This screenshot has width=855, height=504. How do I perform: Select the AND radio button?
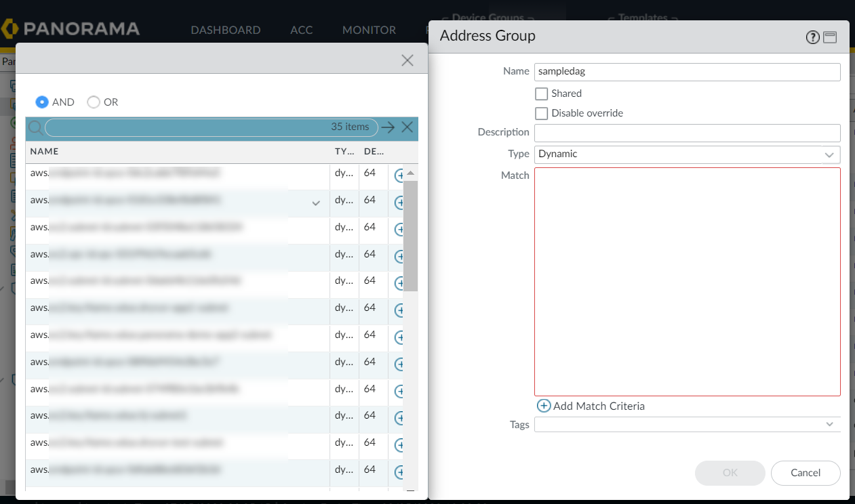click(x=42, y=102)
